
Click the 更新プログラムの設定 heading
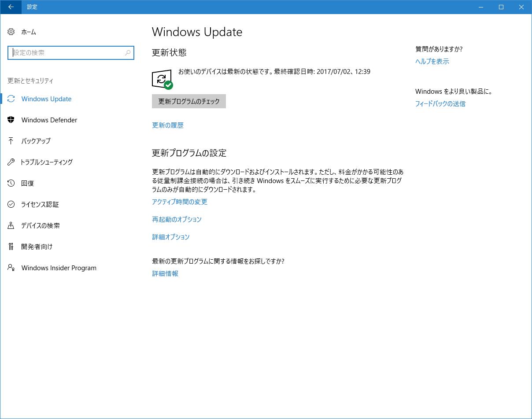coord(189,153)
